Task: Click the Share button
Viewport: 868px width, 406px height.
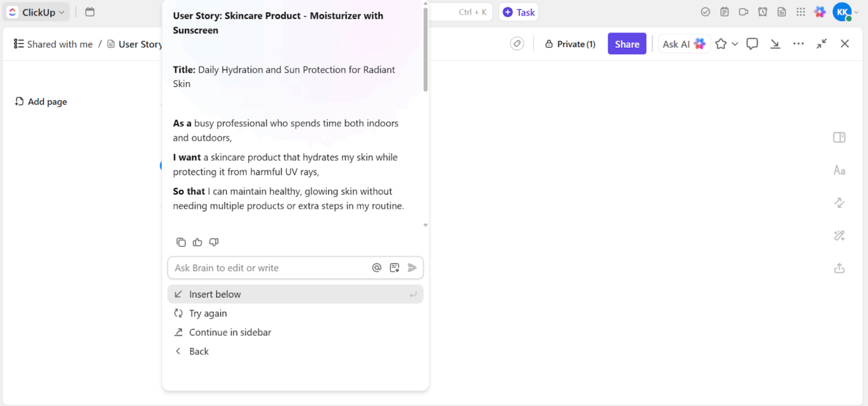Action: click(627, 43)
